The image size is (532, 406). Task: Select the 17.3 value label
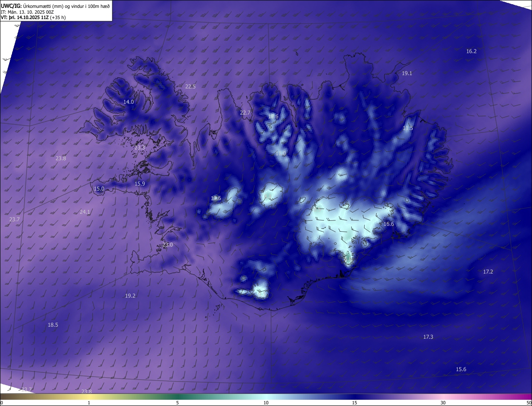[428, 337]
